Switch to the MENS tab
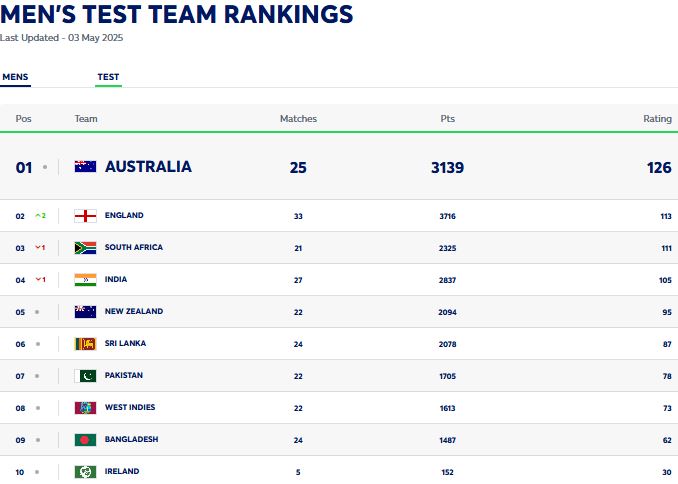This screenshot has height=484, width=678. [16, 77]
